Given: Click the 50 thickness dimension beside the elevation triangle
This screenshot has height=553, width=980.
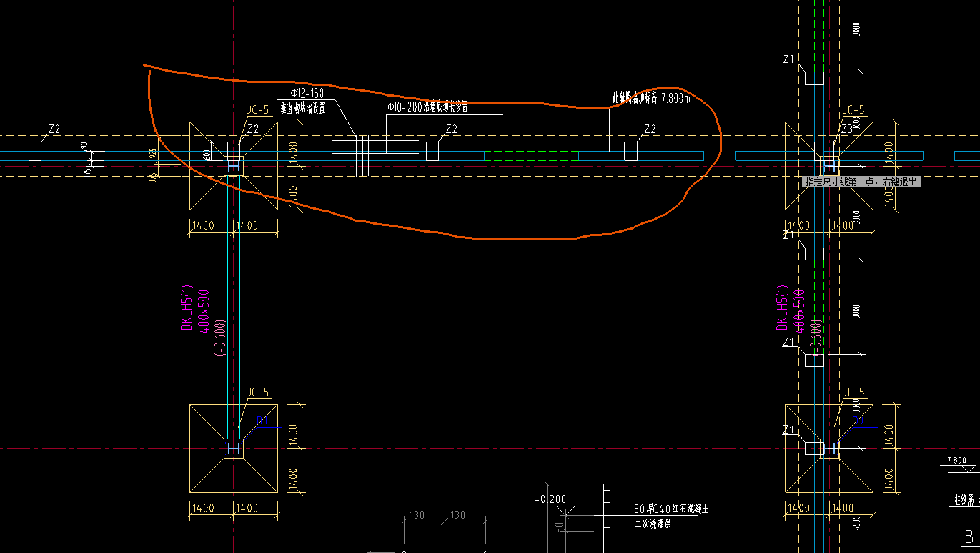Looking at the screenshot, I should 558,527.
